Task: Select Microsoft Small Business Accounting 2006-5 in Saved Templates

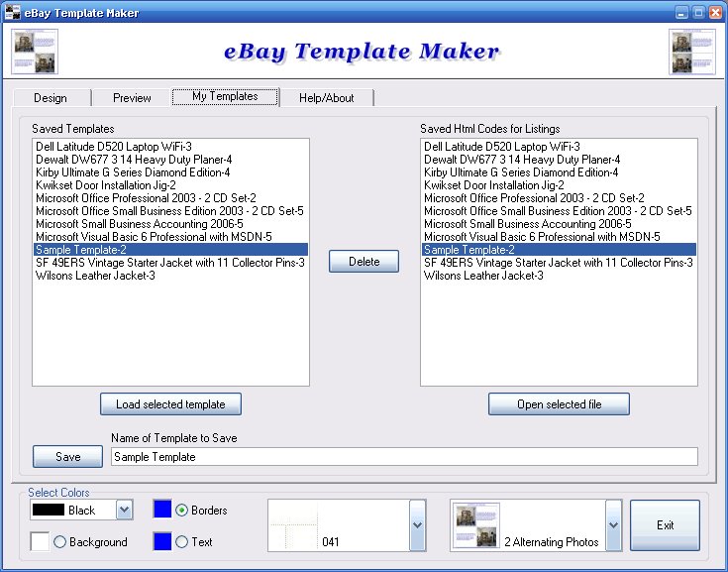Action: point(170,224)
